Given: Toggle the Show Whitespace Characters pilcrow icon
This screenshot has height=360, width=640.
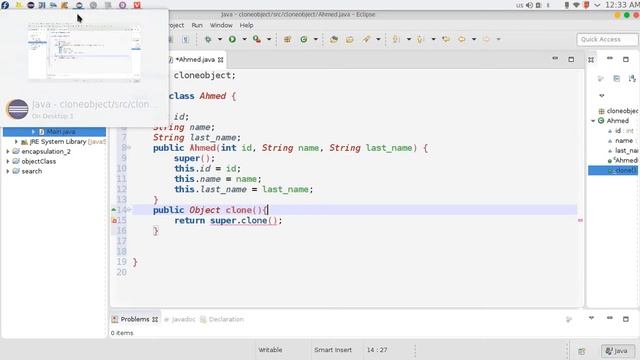Looking at the screenshot, I should click(x=186, y=39).
